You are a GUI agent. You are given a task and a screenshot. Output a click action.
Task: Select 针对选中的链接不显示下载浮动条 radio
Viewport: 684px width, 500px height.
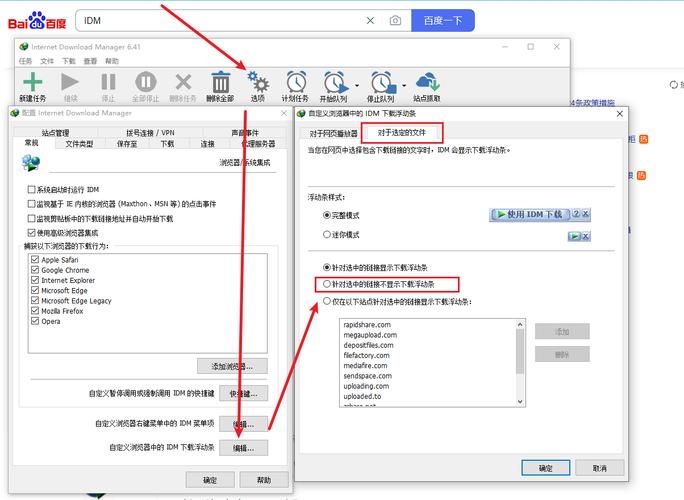click(x=327, y=284)
